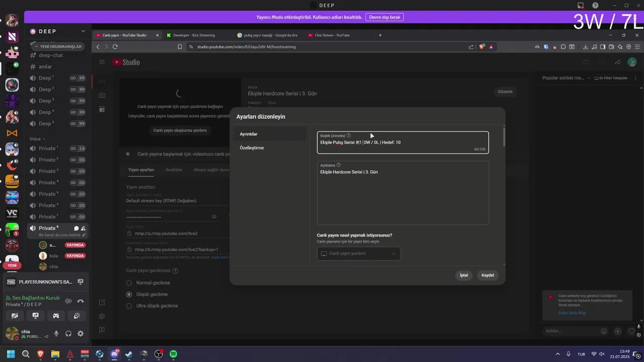Join Deep 1 voice channel
This screenshot has width=644, height=362.
pyautogui.click(x=57, y=78)
